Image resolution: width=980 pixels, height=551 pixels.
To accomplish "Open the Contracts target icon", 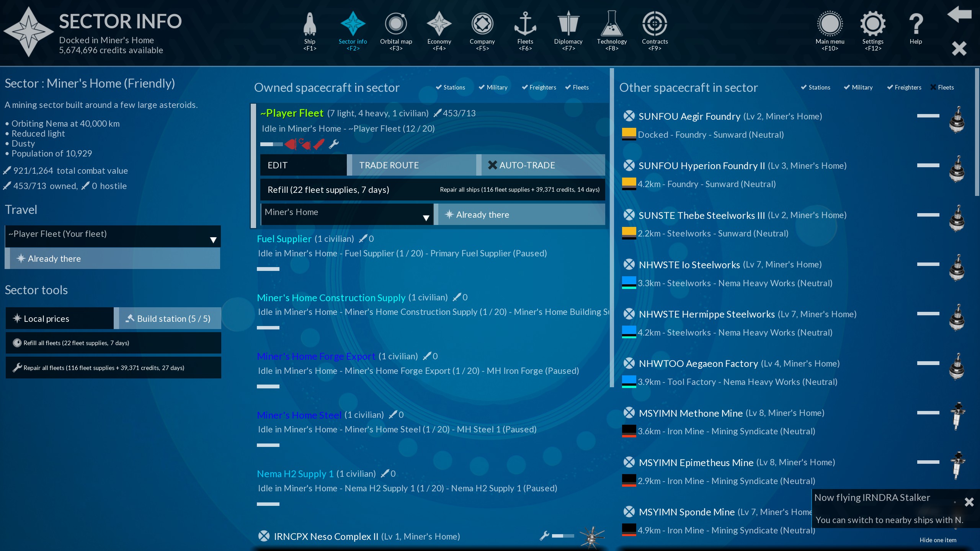I will [x=655, y=24].
